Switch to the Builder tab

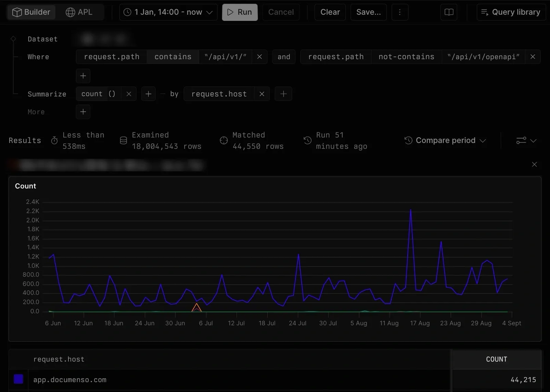(x=31, y=12)
